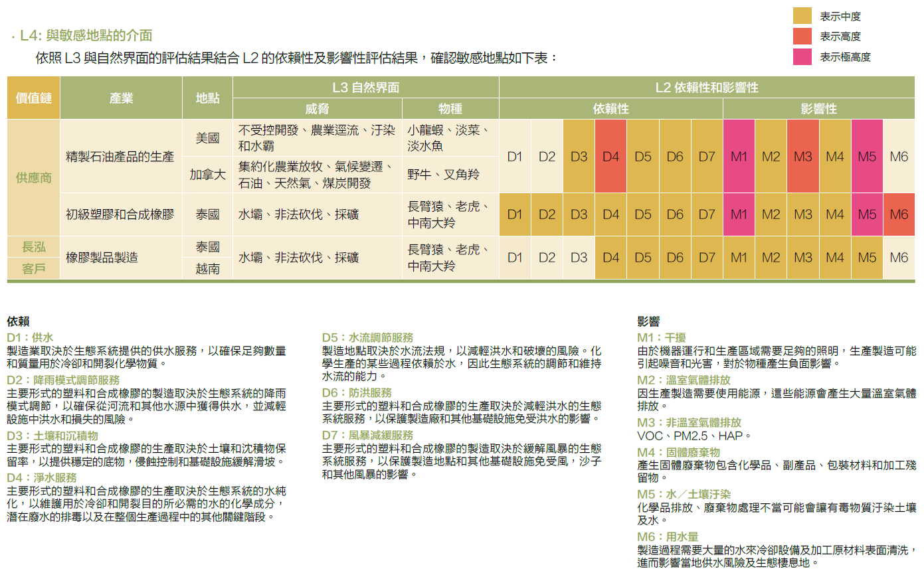Click red M6 cell in 初級塑膠和合成橡膠 row
924x571 pixels.
click(x=899, y=214)
